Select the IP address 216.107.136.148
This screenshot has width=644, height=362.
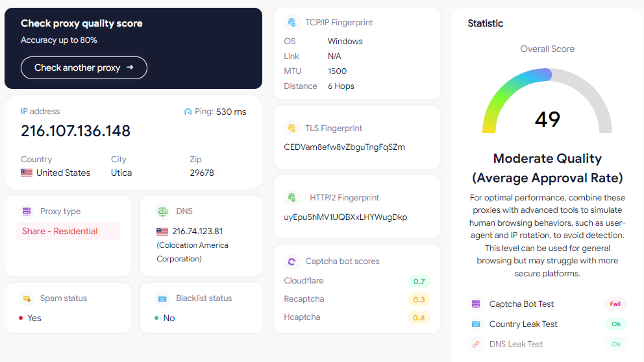pos(75,131)
